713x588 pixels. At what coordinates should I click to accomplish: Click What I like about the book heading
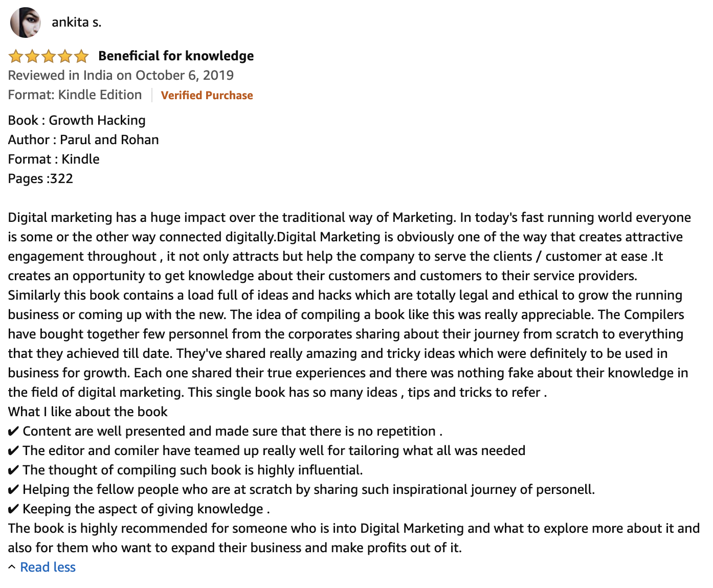point(87,412)
